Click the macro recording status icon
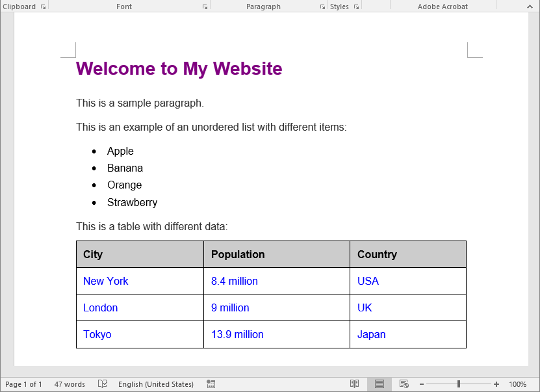Viewport: 540px width, 392px height. [x=211, y=384]
